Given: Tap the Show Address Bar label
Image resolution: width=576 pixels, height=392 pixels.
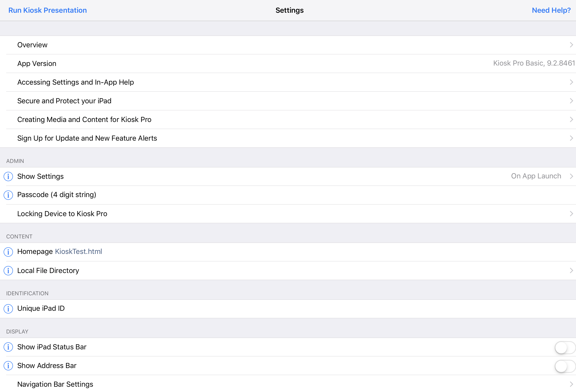Looking at the screenshot, I should coord(47,365).
